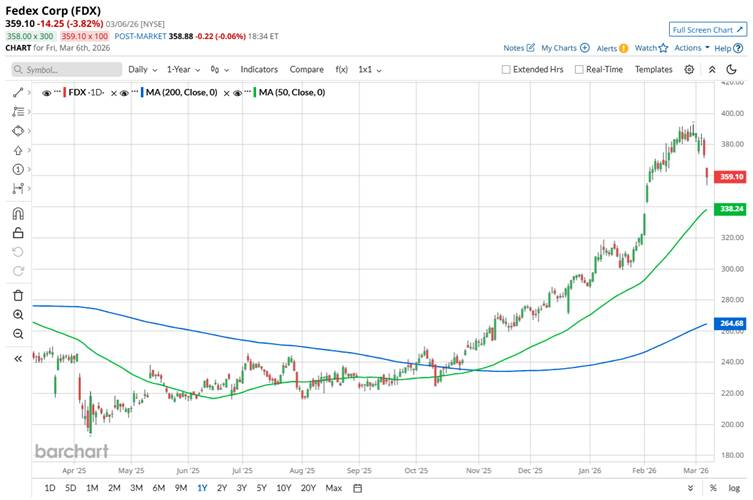Select the 6M time range
This screenshot has height=500, width=753.
pyautogui.click(x=158, y=488)
